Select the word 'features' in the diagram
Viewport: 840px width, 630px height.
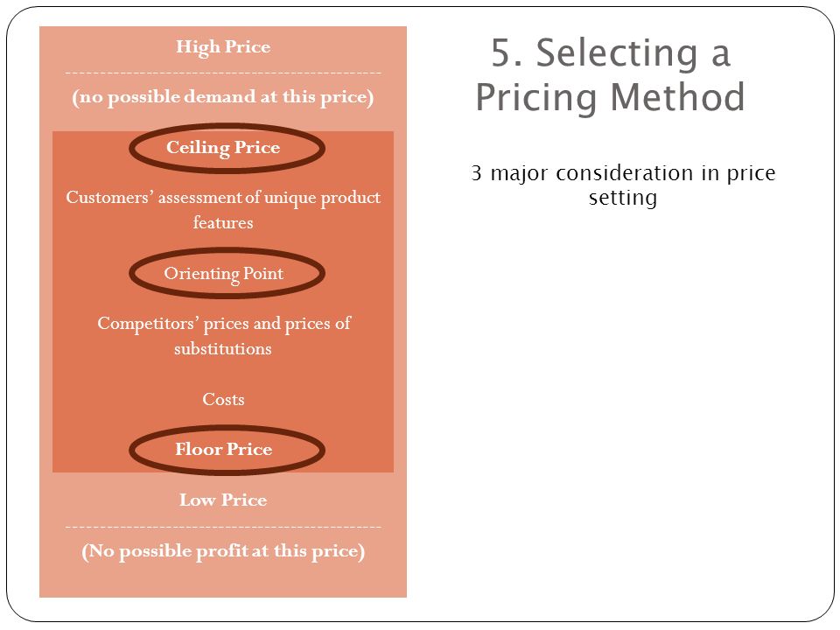[x=223, y=222]
